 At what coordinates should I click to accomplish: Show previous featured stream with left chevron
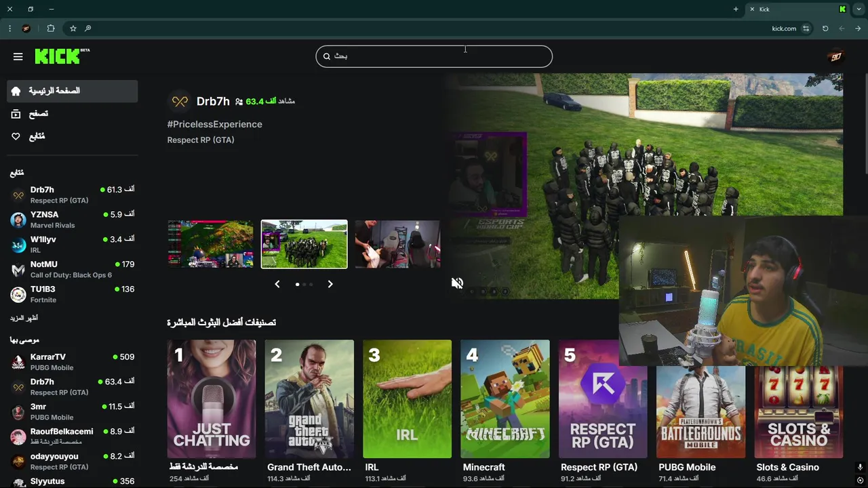(x=277, y=284)
